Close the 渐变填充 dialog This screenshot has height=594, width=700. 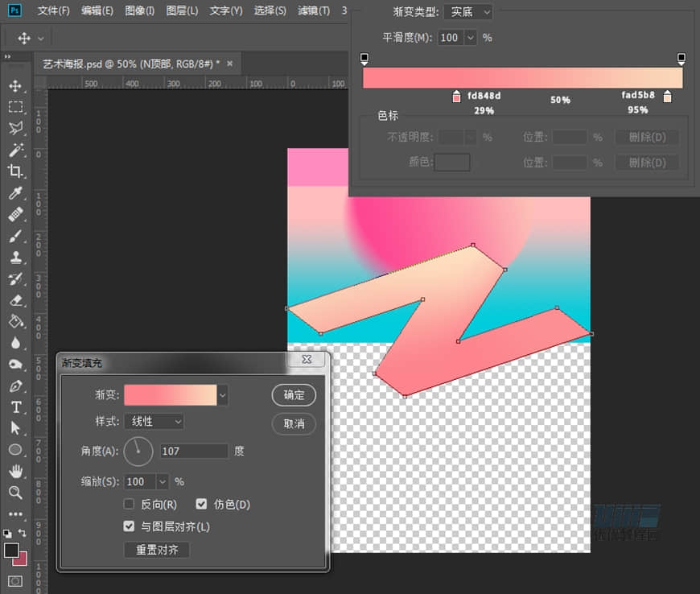coord(307,360)
